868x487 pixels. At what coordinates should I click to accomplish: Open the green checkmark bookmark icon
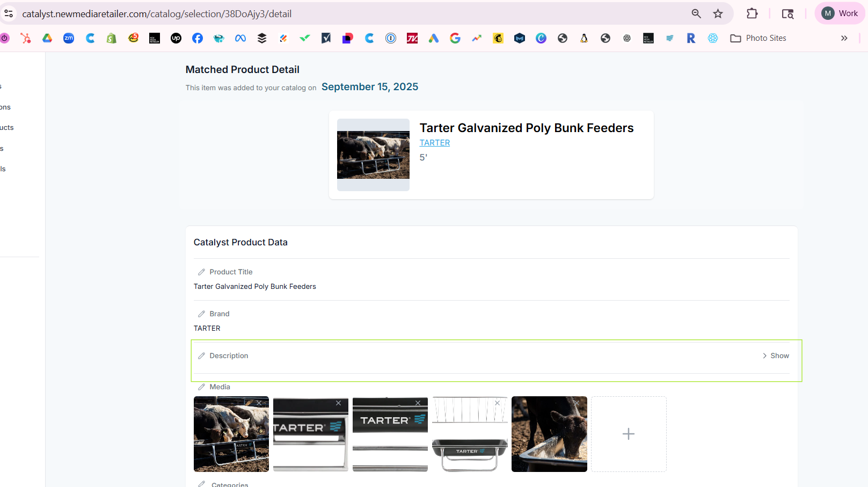pos(305,38)
